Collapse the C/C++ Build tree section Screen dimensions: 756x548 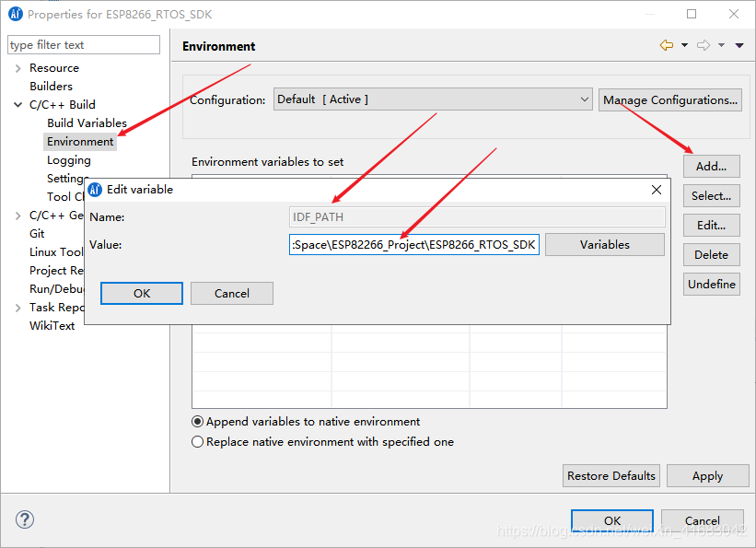pyautogui.click(x=17, y=104)
